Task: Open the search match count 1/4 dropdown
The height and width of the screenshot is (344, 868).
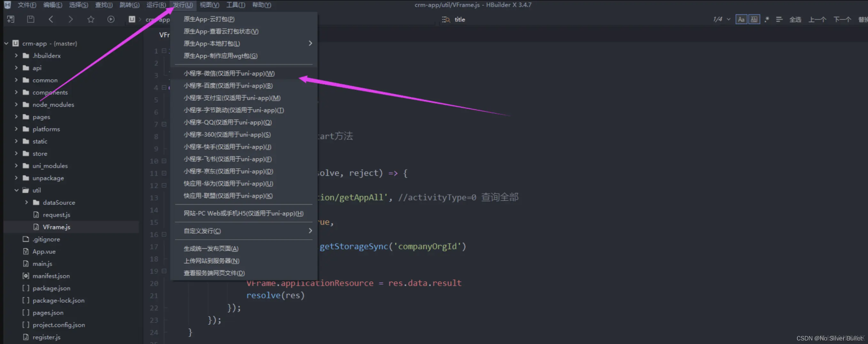Action: click(728, 20)
